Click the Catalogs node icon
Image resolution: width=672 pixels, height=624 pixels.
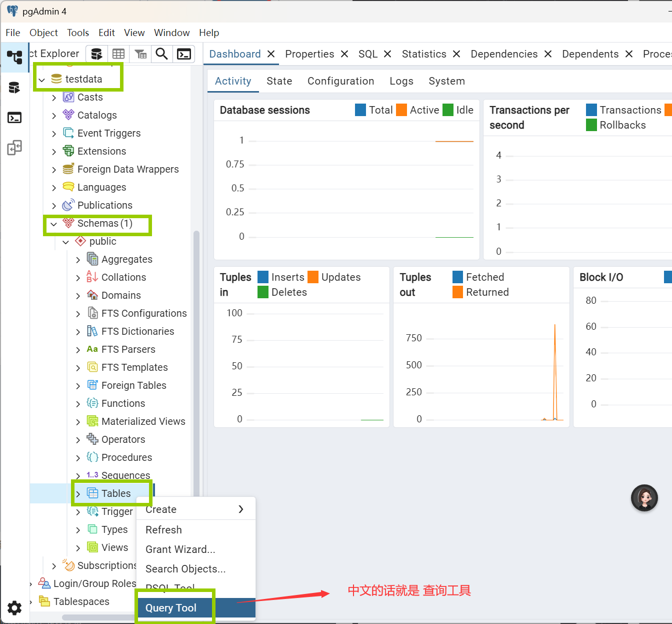coord(68,115)
